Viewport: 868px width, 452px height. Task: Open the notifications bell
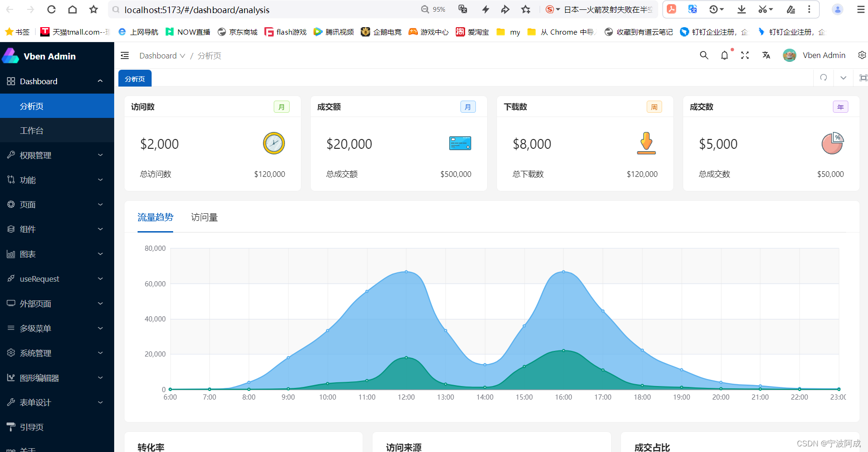click(724, 55)
